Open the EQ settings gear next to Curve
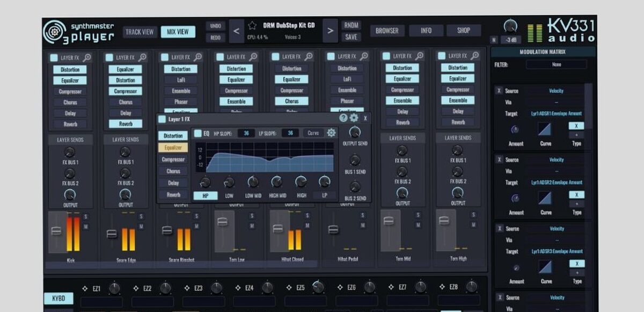The height and width of the screenshot is (312, 644). (x=331, y=134)
